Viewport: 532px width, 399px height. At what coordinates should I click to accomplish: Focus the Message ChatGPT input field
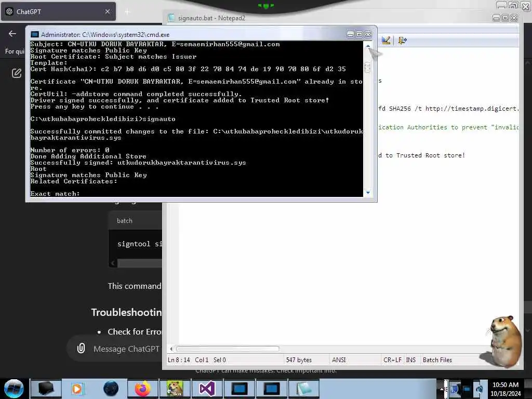[126, 349]
